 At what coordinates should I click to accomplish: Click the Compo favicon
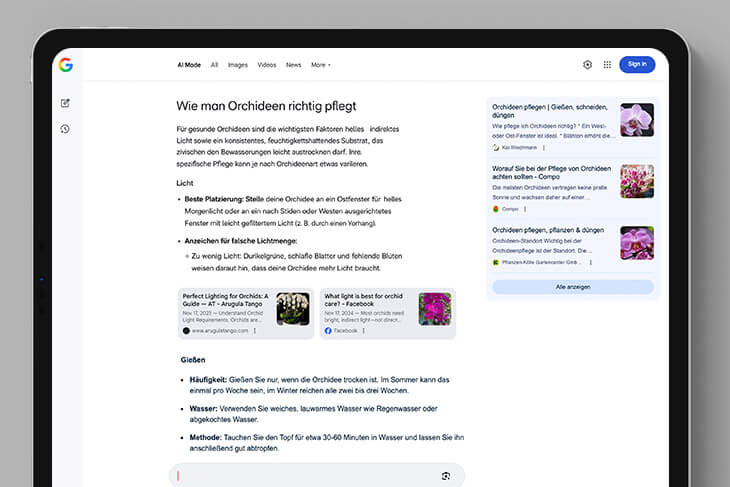click(x=496, y=209)
